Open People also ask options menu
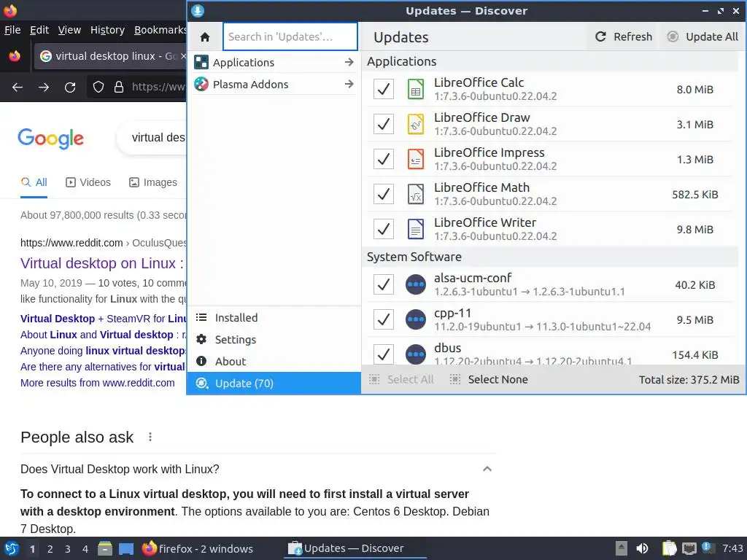This screenshot has width=747, height=560. (150, 437)
